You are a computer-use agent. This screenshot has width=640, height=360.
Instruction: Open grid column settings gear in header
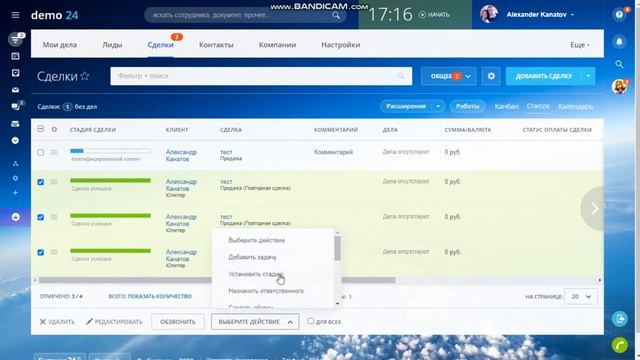coord(54,129)
